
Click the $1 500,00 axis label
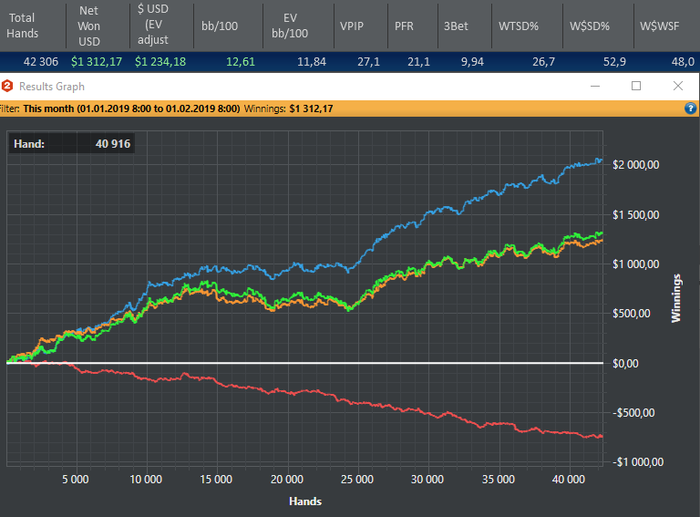[x=636, y=215]
